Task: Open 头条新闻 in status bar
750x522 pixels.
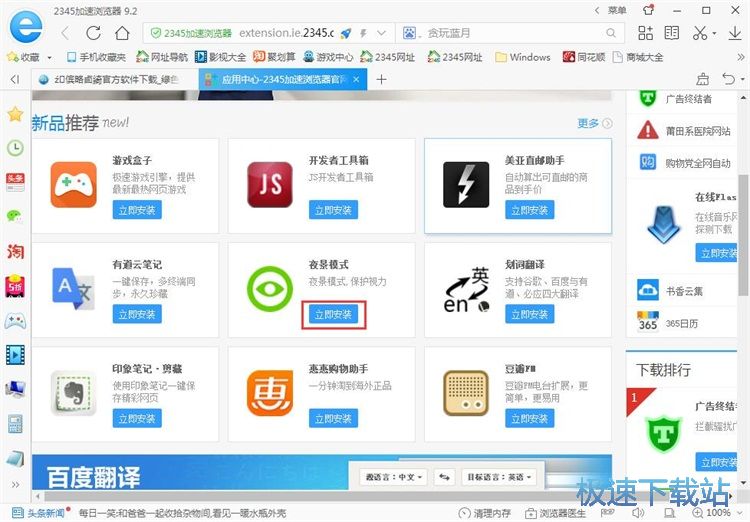Action: [x=38, y=513]
